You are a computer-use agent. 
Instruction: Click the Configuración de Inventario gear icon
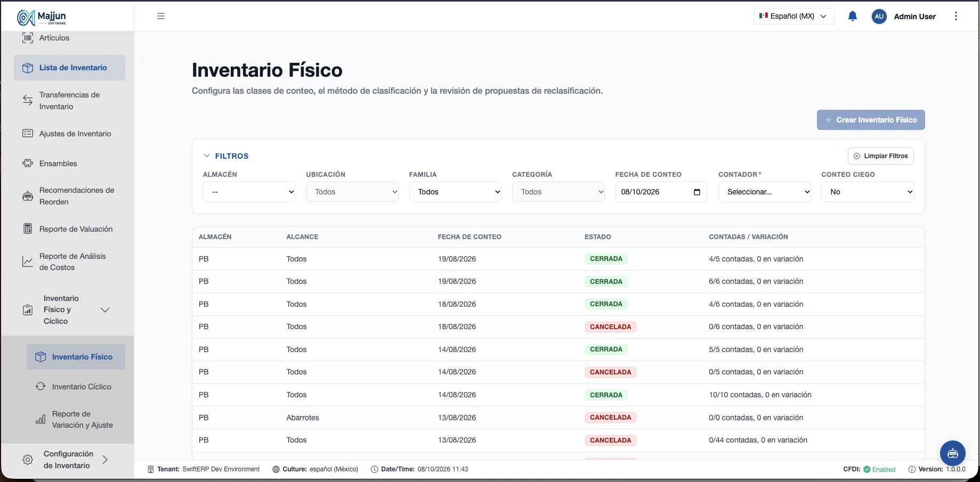28,460
